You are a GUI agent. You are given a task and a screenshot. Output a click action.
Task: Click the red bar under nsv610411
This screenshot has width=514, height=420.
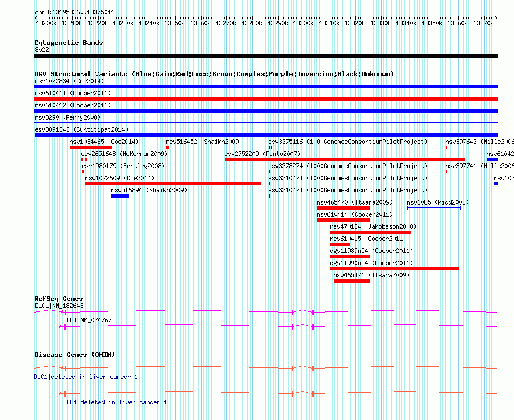point(266,99)
